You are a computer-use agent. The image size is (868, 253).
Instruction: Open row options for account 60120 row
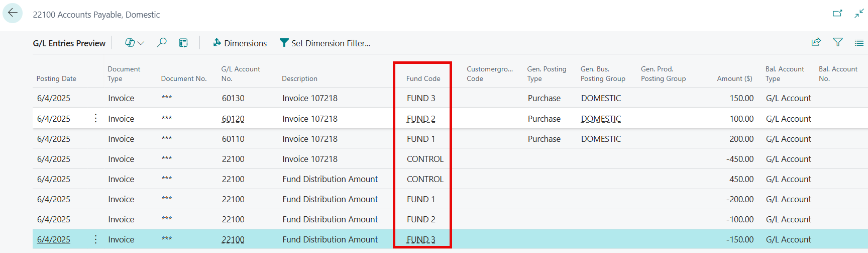(x=95, y=119)
